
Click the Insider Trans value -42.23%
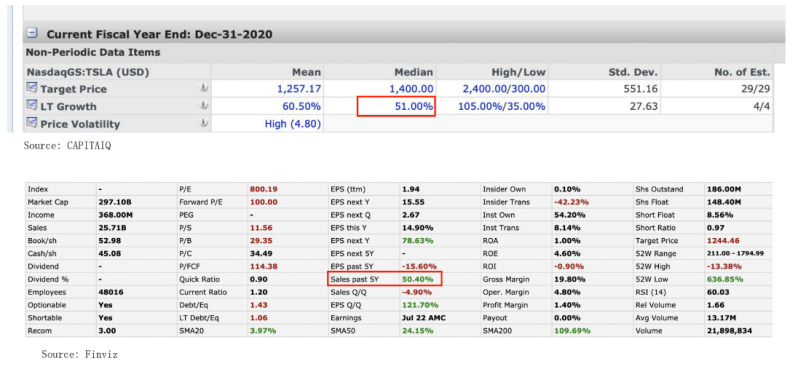pyautogui.click(x=571, y=202)
